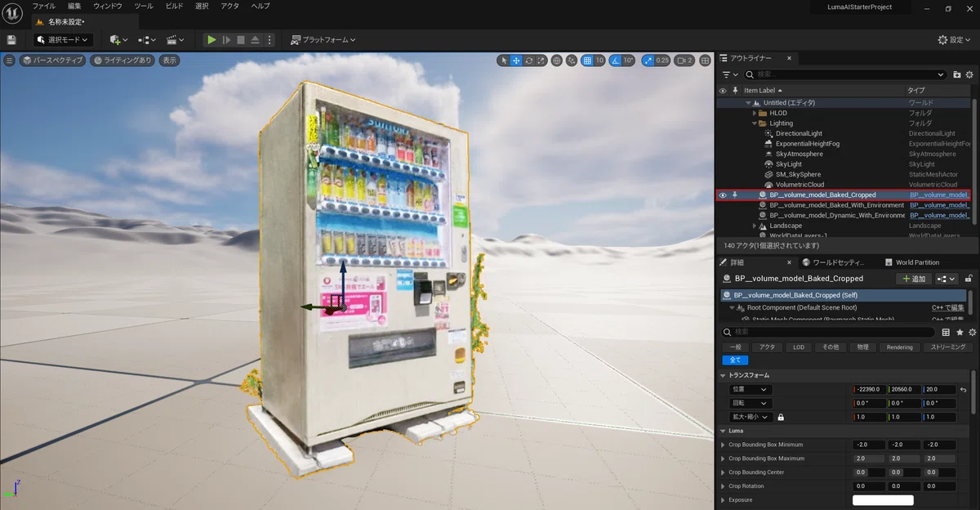
Task: Click the viewport layout maximize icon
Action: [x=705, y=60]
